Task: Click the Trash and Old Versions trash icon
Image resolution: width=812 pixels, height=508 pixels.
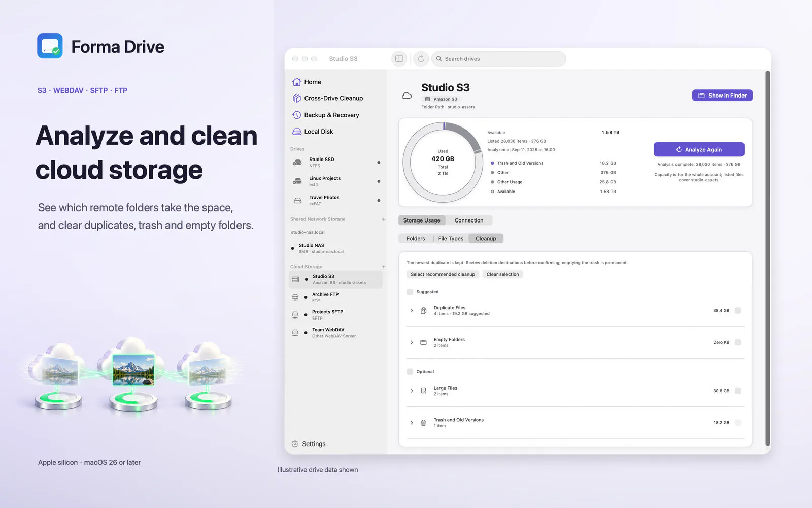Action: pyautogui.click(x=423, y=423)
